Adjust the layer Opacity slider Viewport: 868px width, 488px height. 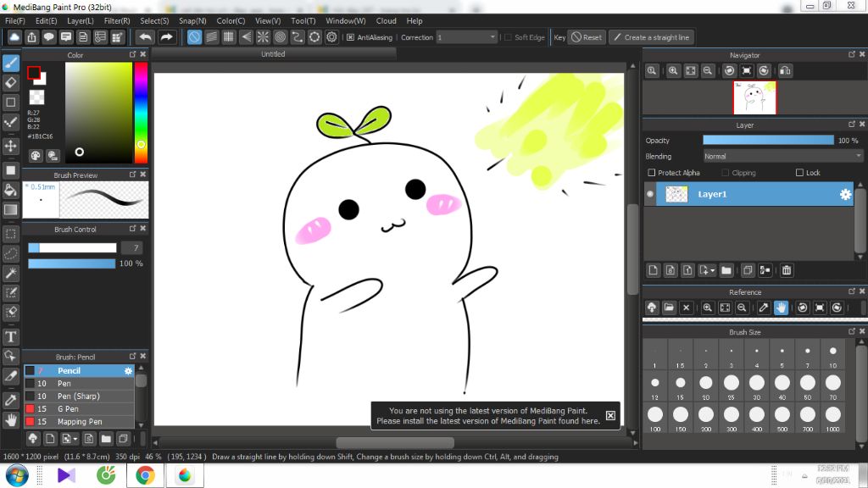(x=768, y=141)
